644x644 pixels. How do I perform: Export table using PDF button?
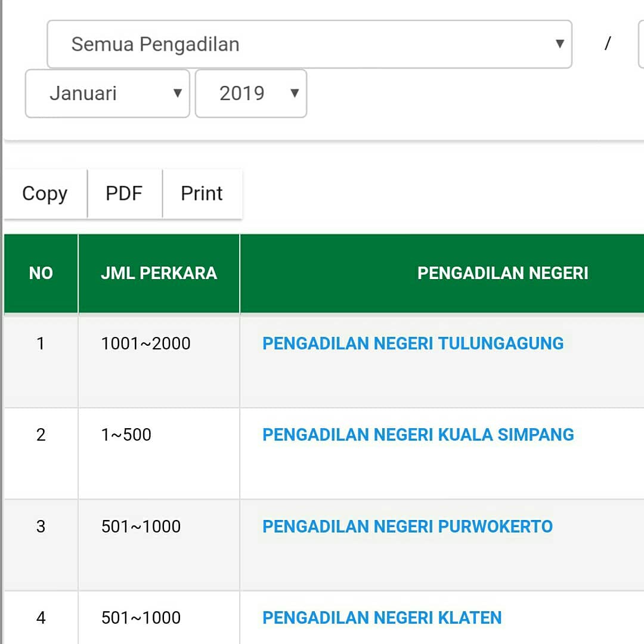pyautogui.click(x=124, y=194)
